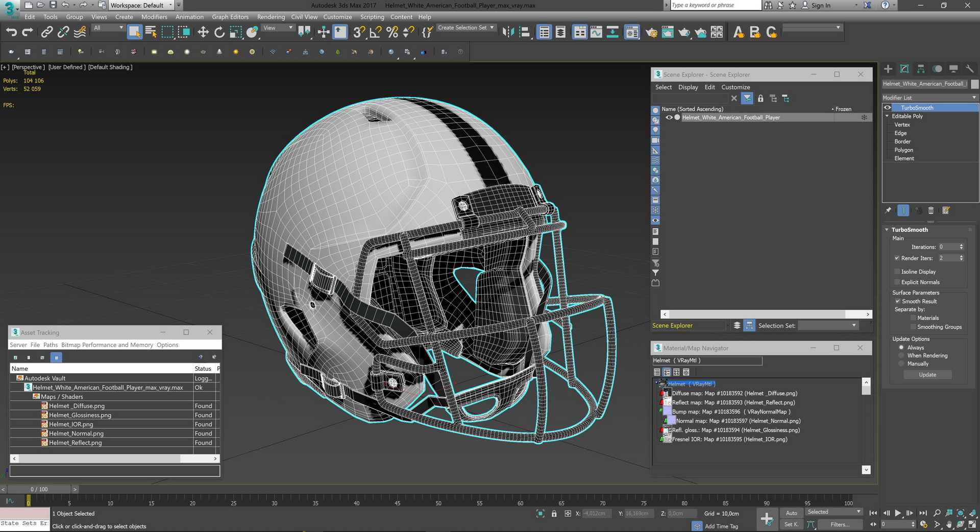This screenshot has height=532, width=980.
Task: Uncheck the Smooth Result checkbox
Action: [x=897, y=301]
